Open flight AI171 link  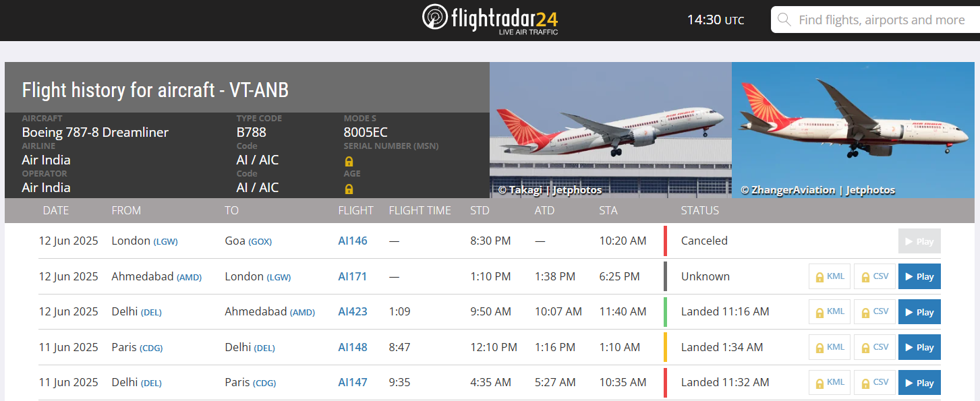click(x=353, y=276)
